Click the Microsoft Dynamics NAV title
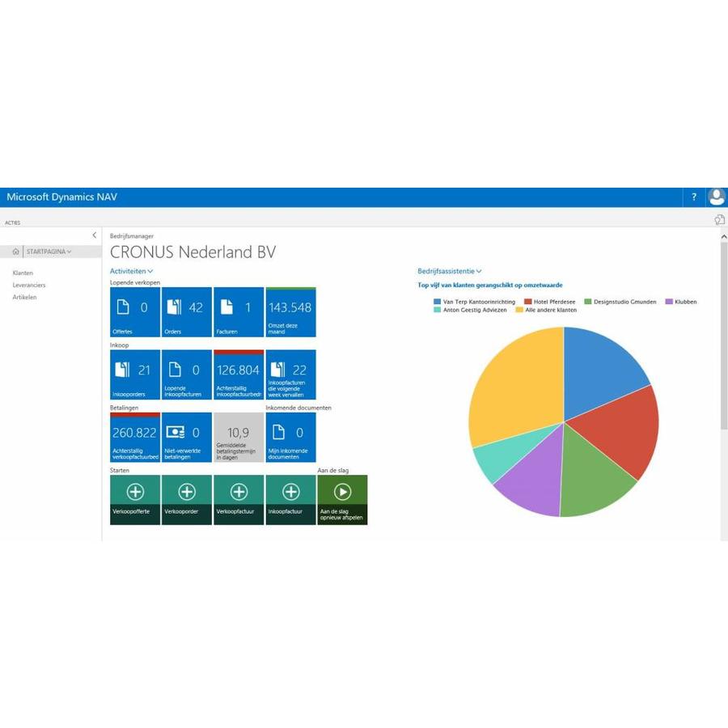Screen dimensions: 728x728 tap(61, 197)
